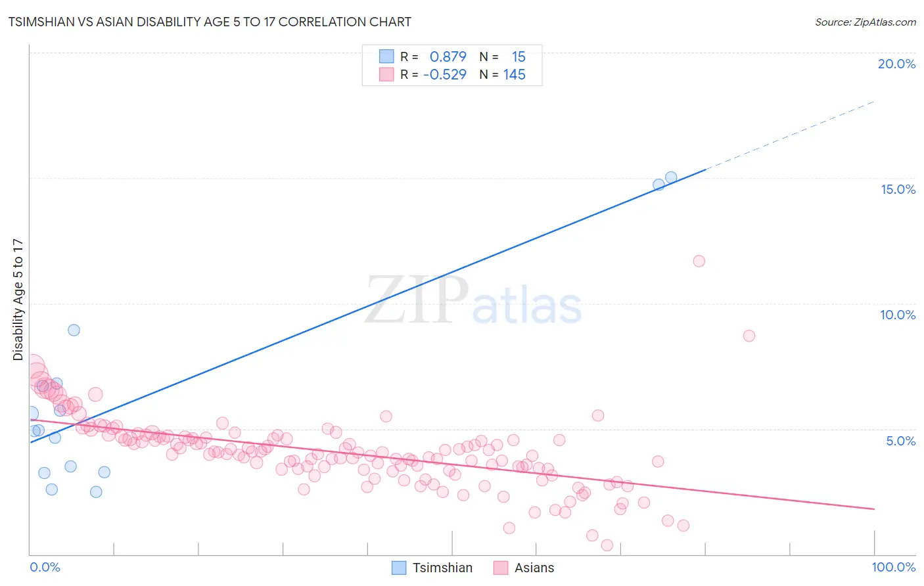The width and height of the screenshot is (924, 586).
Task: Click the lowest pink data point near bottom
Action: pyautogui.click(x=607, y=545)
